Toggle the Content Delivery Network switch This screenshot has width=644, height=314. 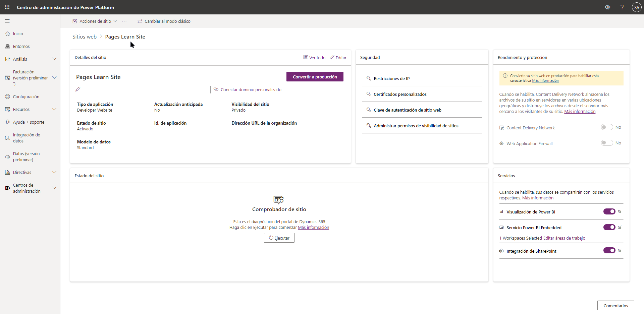pos(607,127)
